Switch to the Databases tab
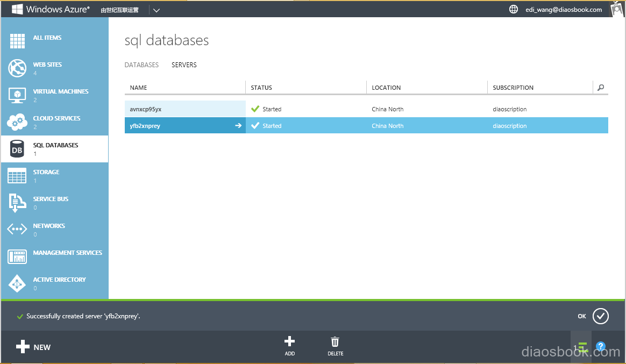 click(x=141, y=65)
